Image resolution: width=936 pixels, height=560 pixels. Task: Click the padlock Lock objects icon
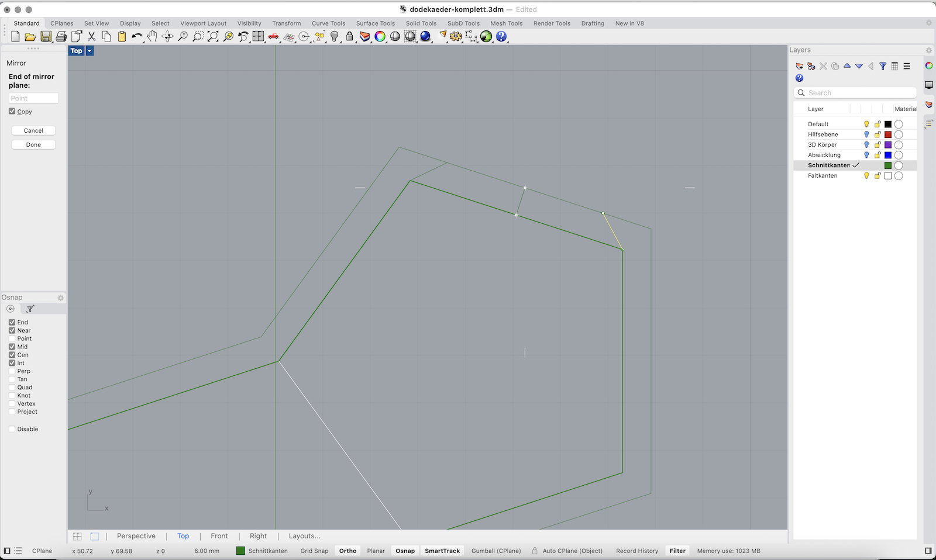pos(350,36)
